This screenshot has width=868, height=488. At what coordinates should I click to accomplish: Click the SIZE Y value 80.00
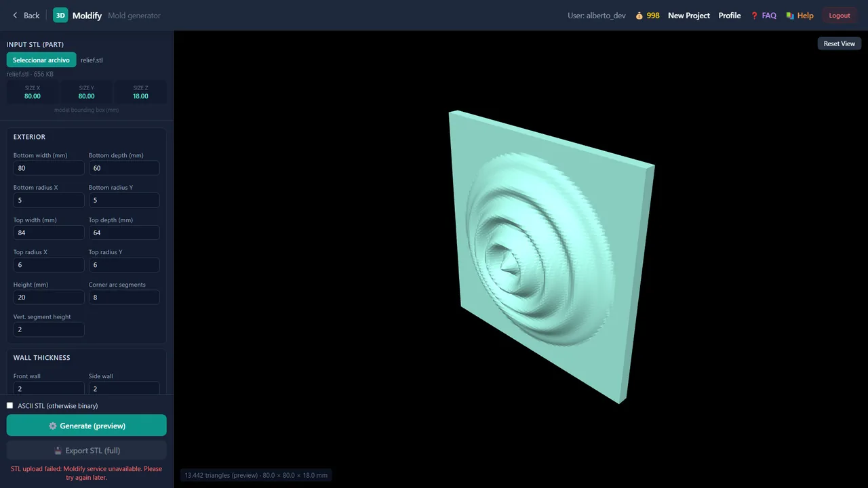pyautogui.click(x=87, y=96)
